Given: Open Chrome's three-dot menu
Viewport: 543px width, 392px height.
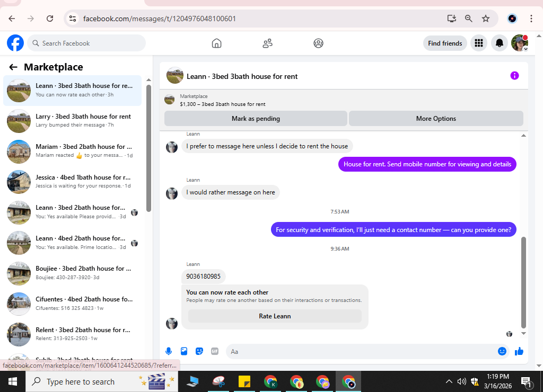Looking at the screenshot, I should pos(531,19).
